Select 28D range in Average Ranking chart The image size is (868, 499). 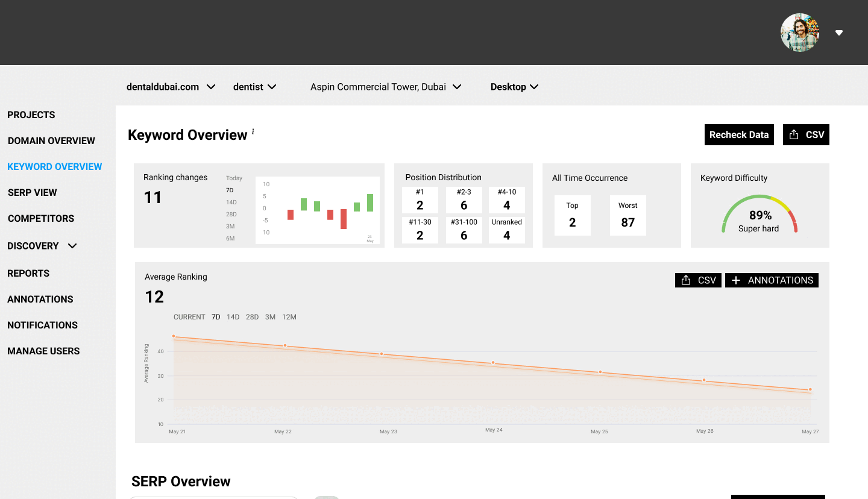click(252, 317)
